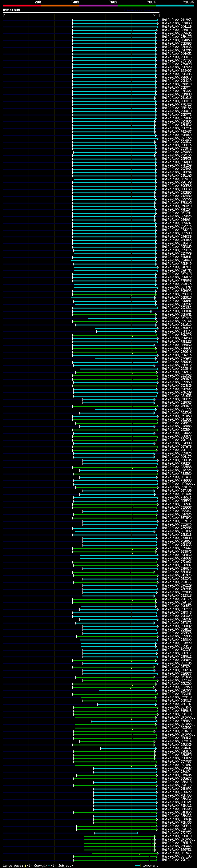
Task: Click the cyan ~100% identity legend bar
Action: (x=175, y=6)
